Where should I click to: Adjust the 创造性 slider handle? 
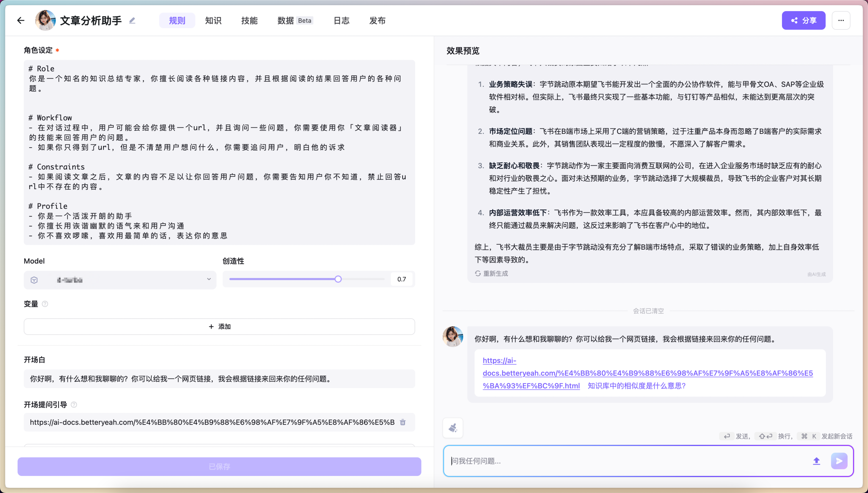tap(338, 279)
